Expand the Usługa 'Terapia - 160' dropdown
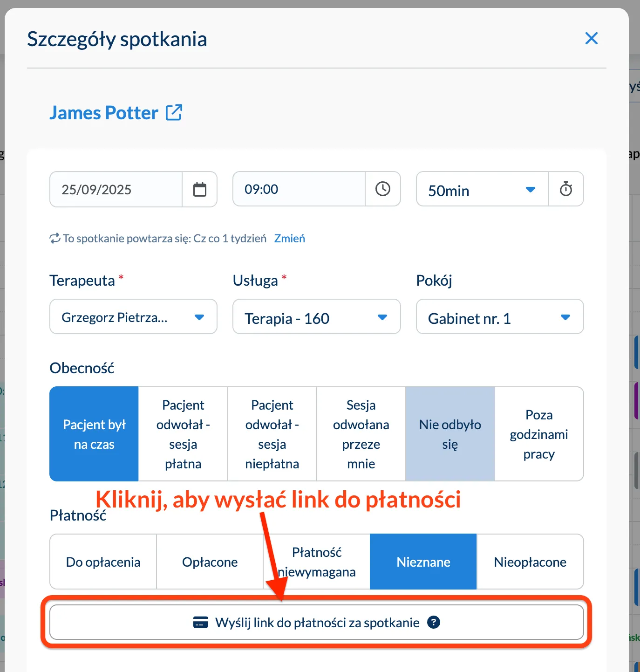This screenshot has width=640, height=672. click(x=316, y=317)
